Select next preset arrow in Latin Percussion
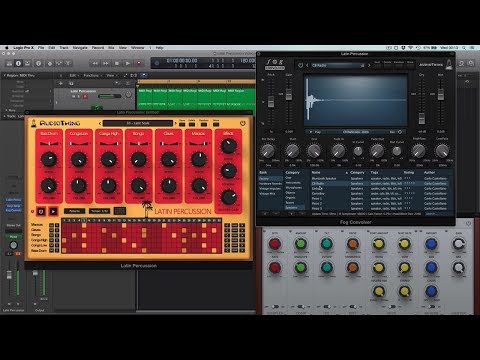This screenshot has width=480, height=360. click(x=176, y=124)
